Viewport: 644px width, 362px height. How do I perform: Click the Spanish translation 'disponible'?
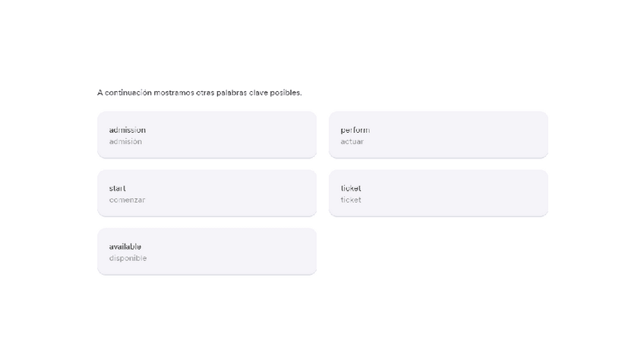pyautogui.click(x=128, y=259)
